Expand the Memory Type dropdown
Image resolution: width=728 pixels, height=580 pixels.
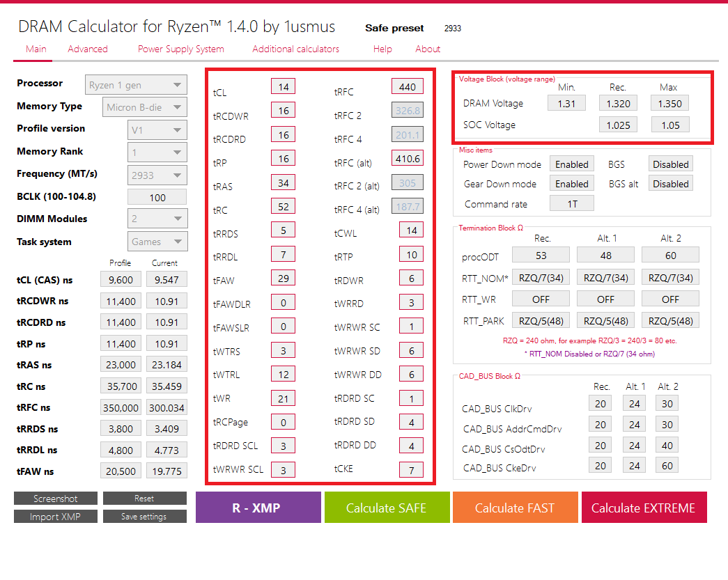pyautogui.click(x=145, y=107)
